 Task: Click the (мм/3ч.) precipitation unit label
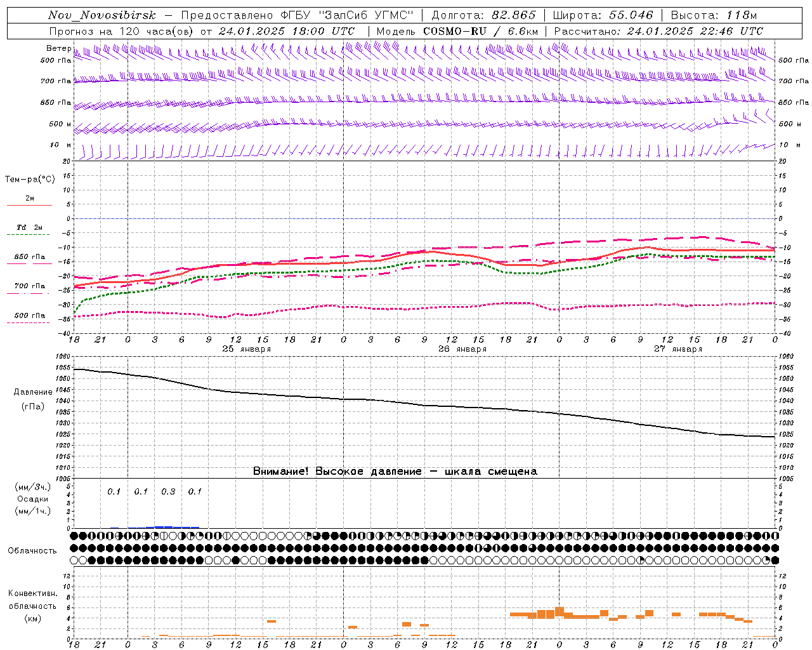[33, 487]
